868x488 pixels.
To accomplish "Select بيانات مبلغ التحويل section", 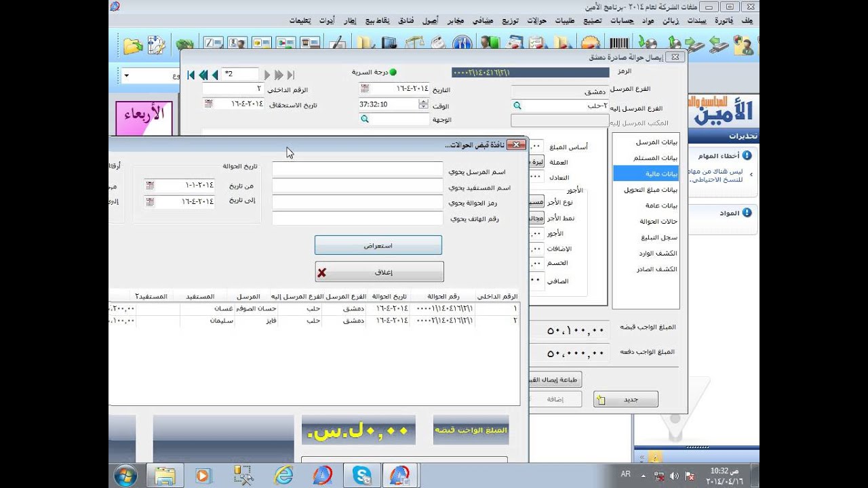I will (x=651, y=190).
